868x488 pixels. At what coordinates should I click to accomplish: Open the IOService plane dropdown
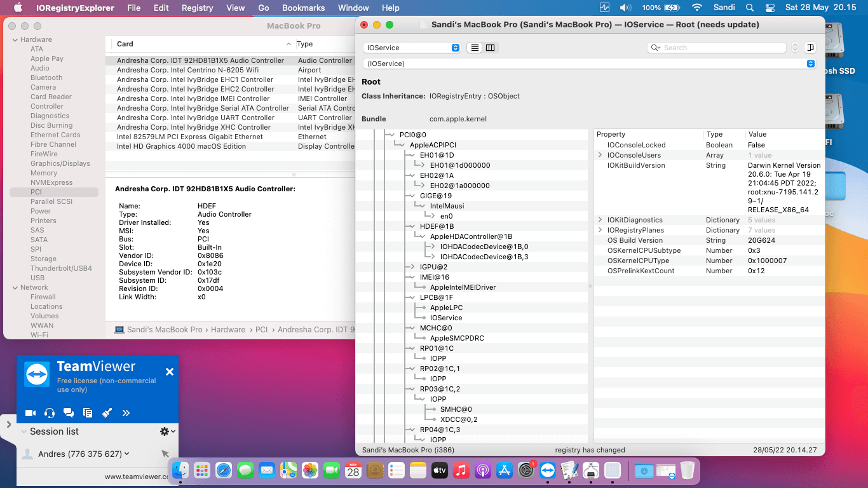[412, 48]
